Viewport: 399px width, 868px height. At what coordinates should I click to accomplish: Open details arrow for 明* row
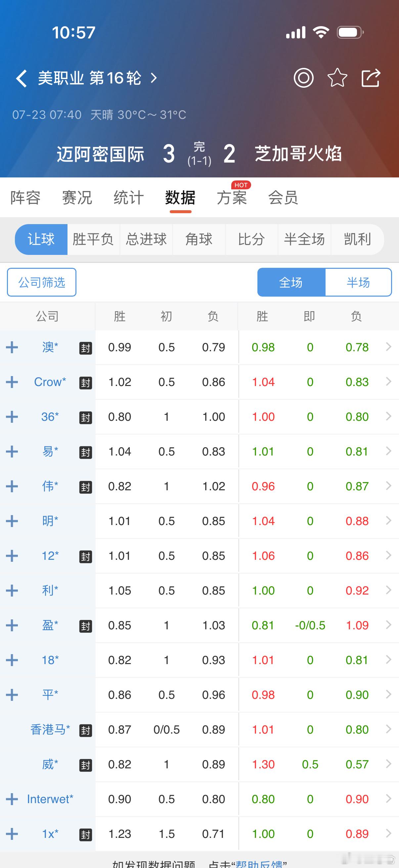388,520
